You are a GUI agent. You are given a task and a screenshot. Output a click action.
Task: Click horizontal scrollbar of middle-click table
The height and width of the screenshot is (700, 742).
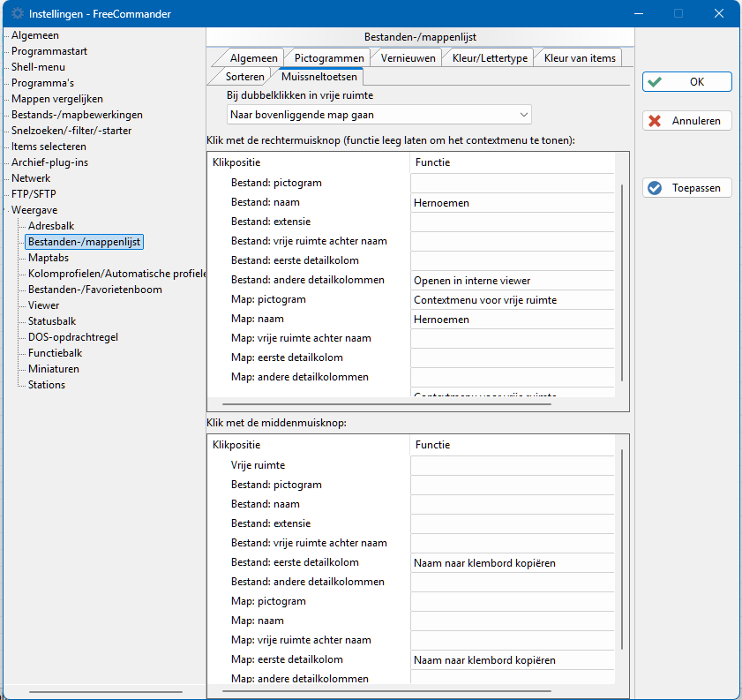click(x=386, y=691)
